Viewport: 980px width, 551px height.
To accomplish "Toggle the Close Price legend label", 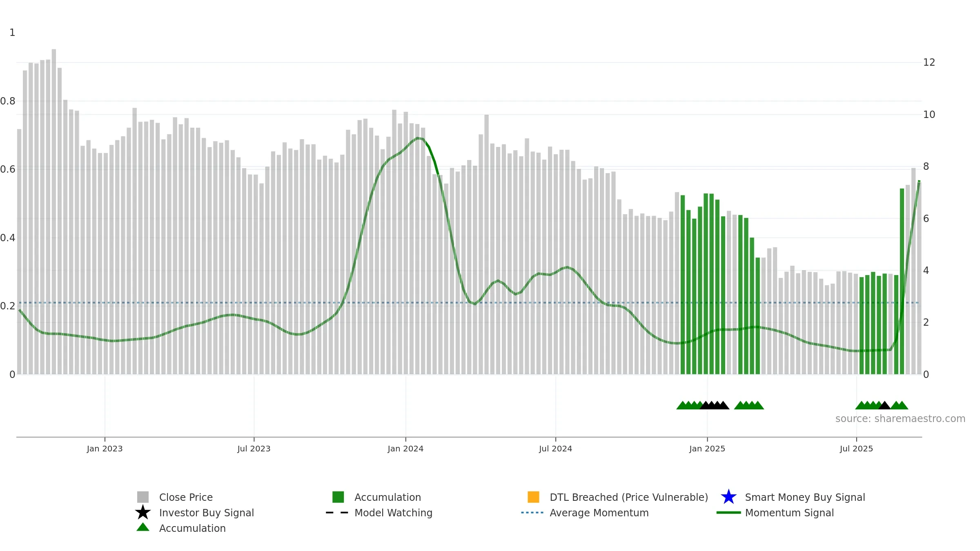I will coord(186,497).
